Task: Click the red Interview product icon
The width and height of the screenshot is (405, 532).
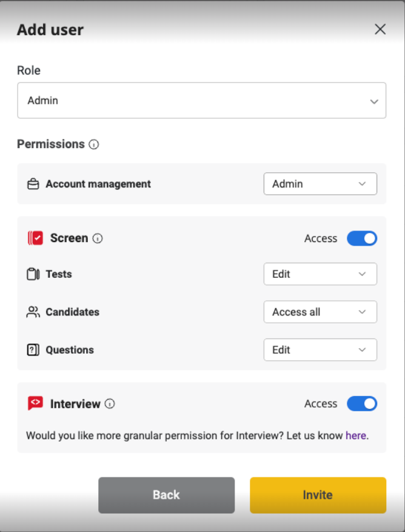Action: point(35,404)
